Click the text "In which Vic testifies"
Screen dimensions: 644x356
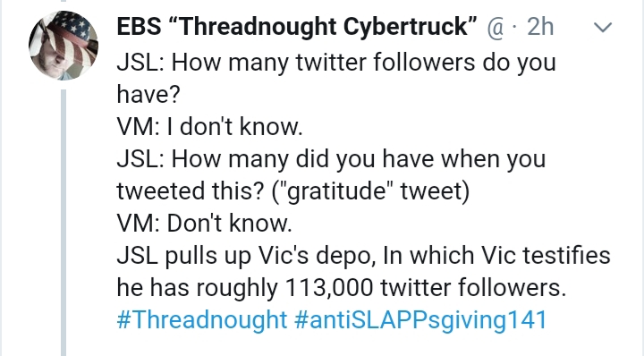coord(496,256)
